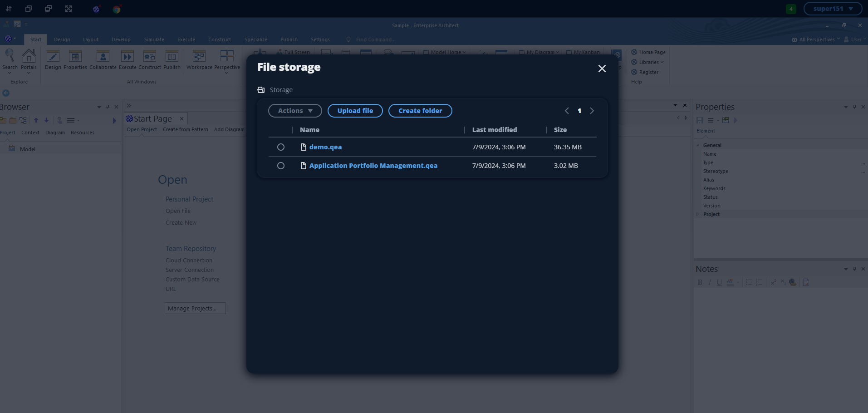The width and height of the screenshot is (868, 413).
Task: Open the Design ribbon tab
Action: point(62,39)
